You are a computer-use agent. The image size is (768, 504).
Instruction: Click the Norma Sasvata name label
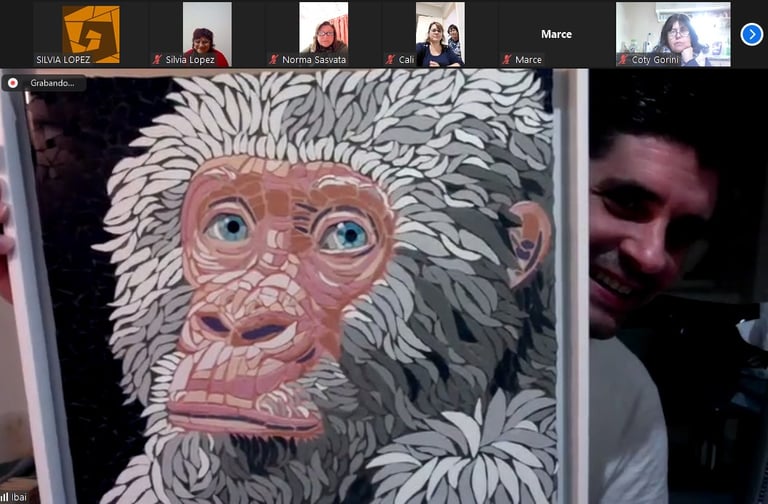point(314,60)
